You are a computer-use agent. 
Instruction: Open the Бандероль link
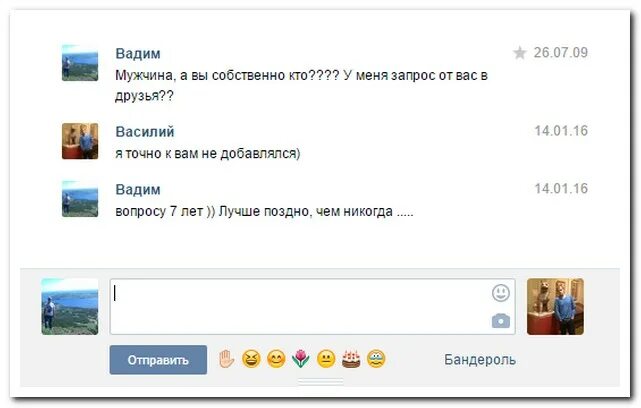(480, 360)
